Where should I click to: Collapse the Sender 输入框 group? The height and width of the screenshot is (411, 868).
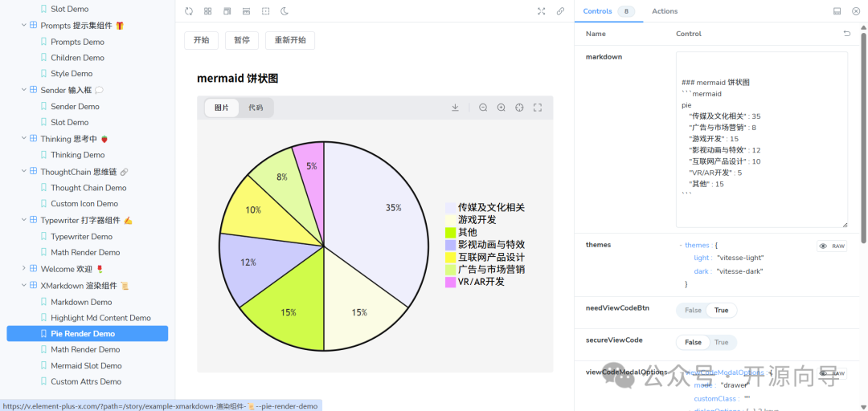(x=24, y=90)
